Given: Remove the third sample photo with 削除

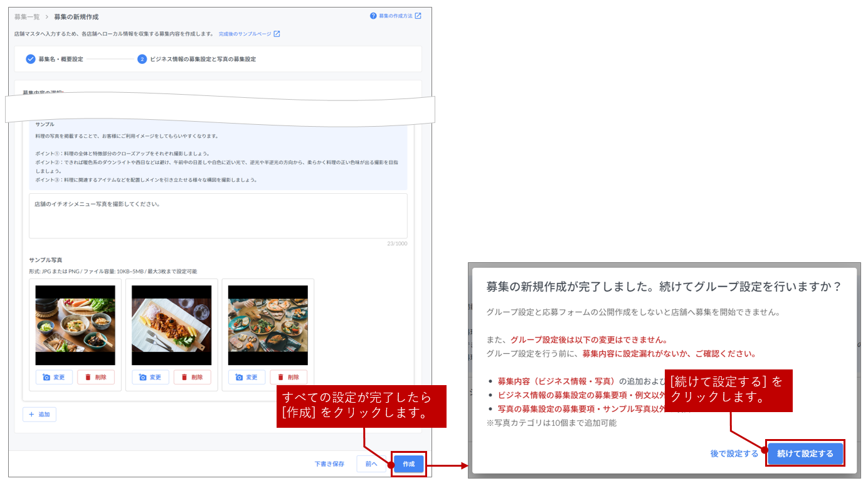Looking at the screenshot, I should click(288, 377).
